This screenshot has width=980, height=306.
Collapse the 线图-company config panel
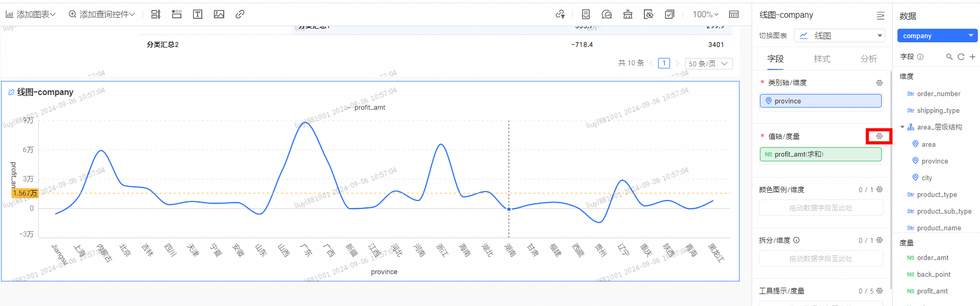[880, 16]
